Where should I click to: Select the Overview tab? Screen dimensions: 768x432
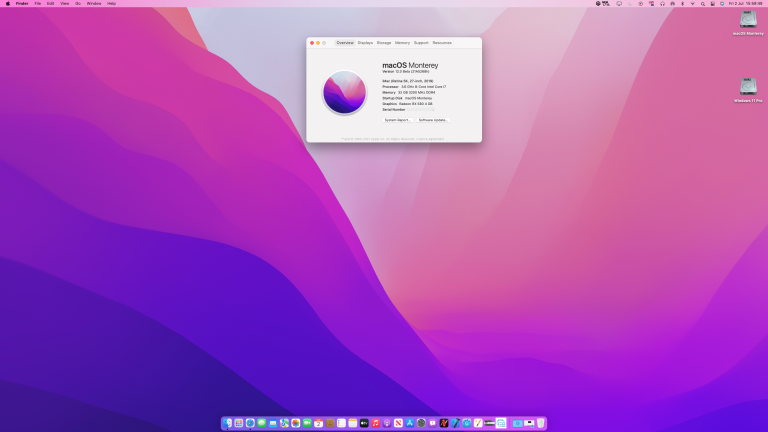tap(345, 43)
